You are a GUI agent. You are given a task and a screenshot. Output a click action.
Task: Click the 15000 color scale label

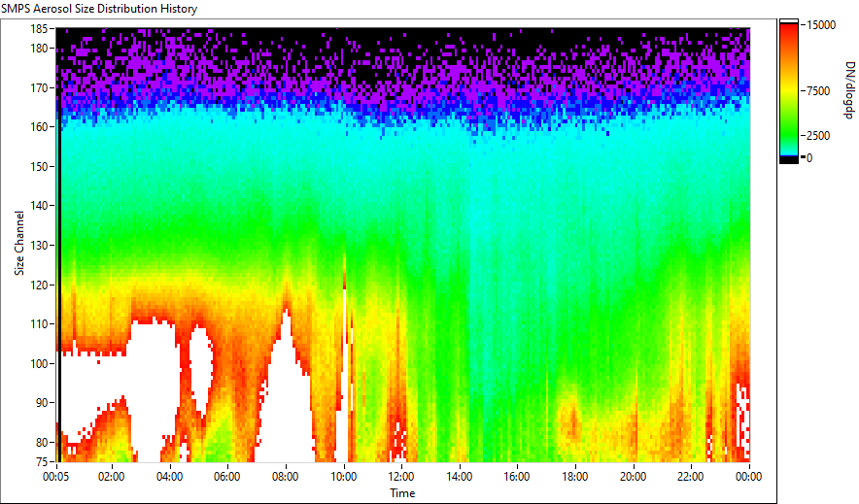[x=821, y=25]
